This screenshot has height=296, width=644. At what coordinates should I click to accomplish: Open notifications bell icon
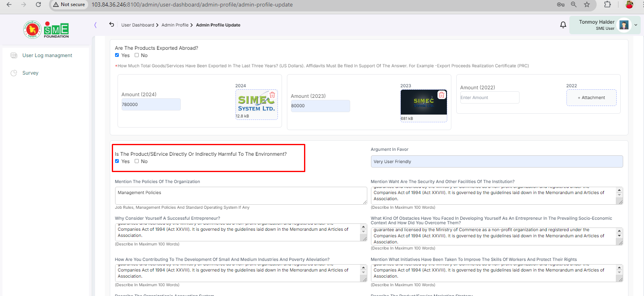point(563,25)
